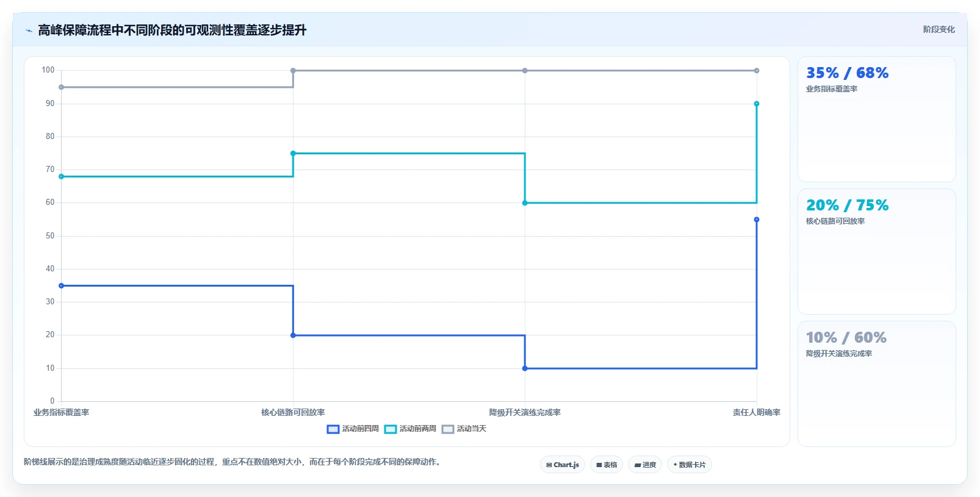The height and width of the screenshot is (497, 980).
Task: Toggle the 活动前四周 legend series
Action: pos(353,429)
